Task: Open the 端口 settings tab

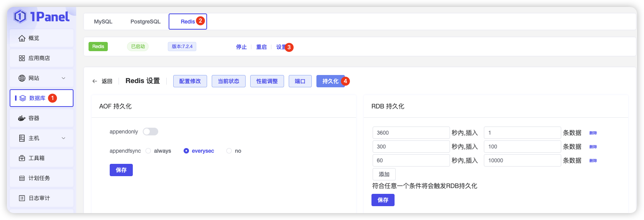Action: coord(300,81)
